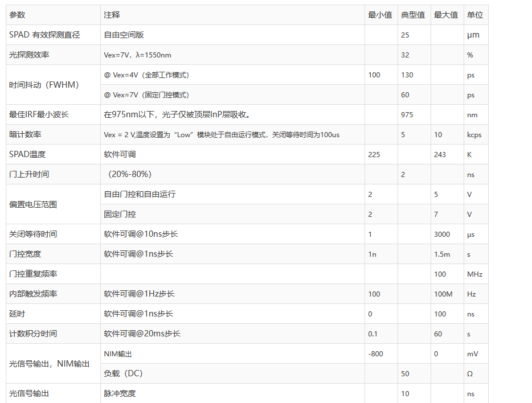Select the 负载（DC）note cell
The image size is (532, 403).
point(123,373)
